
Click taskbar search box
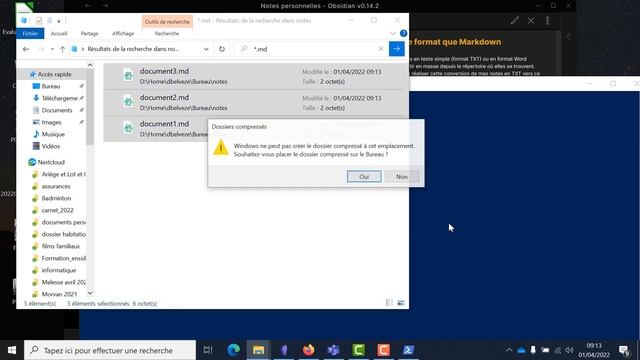(x=110, y=350)
